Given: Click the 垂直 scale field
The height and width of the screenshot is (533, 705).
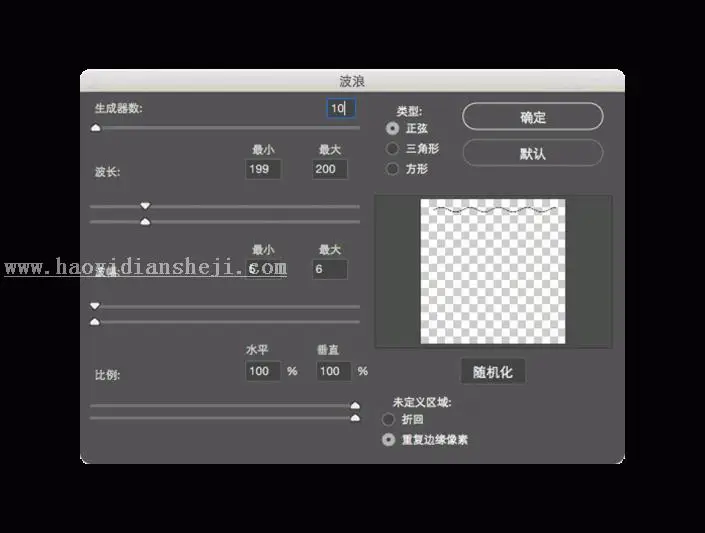Looking at the screenshot, I should click(x=334, y=371).
